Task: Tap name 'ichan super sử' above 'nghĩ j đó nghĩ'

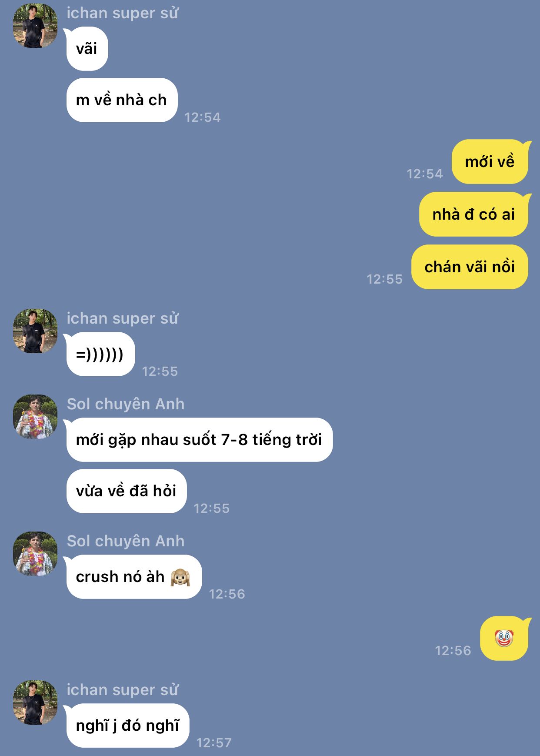Action: (x=122, y=690)
